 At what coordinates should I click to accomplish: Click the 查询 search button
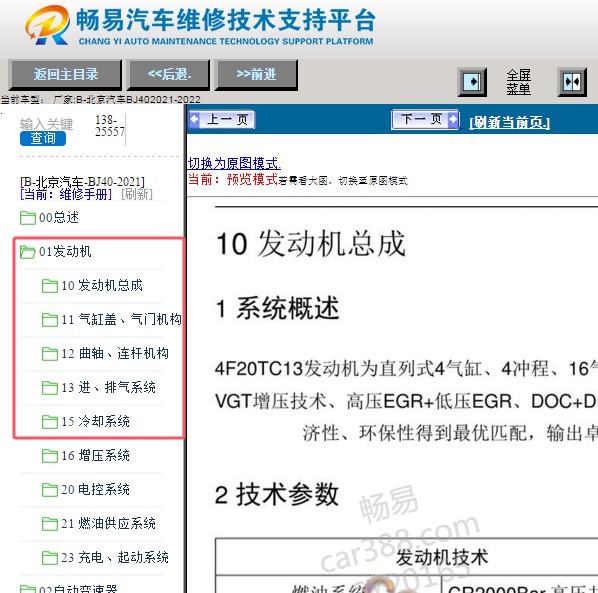[43, 138]
